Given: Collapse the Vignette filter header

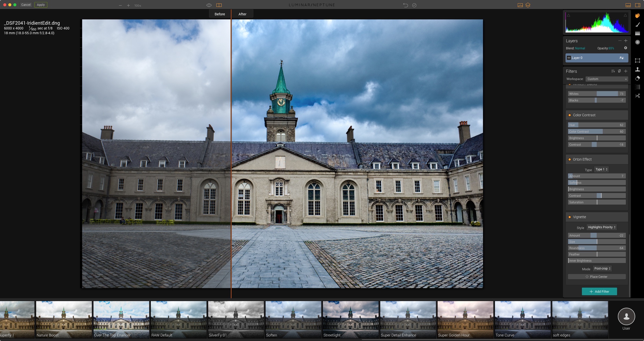Looking at the screenshot, I should pyautogui.click(x=596, y=217).
